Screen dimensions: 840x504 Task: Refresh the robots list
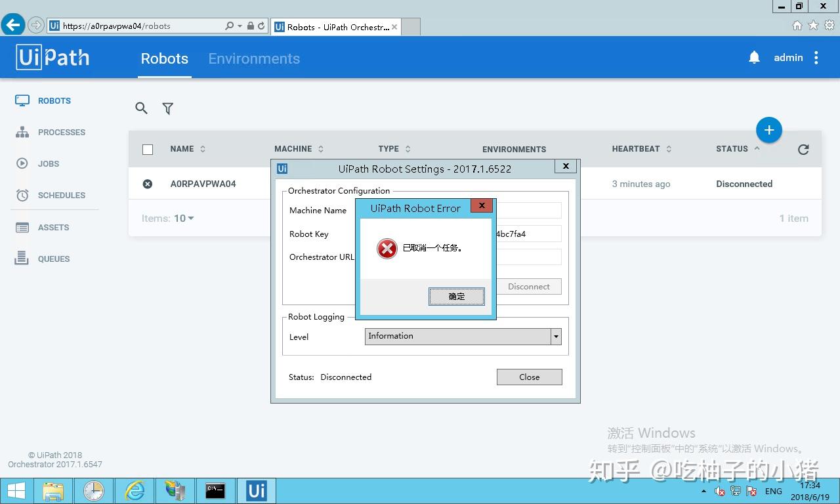coord(803,150)
